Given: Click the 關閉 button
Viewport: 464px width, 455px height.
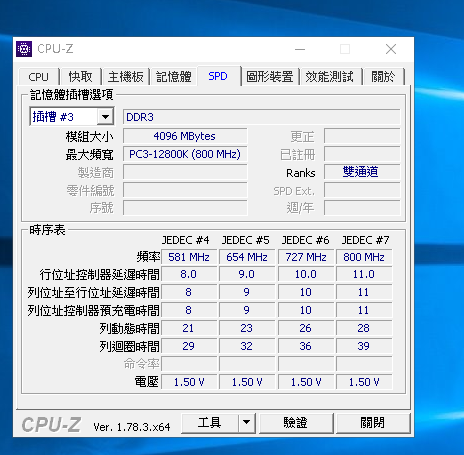Looking at the screenshot, I should tap(373, 423).
